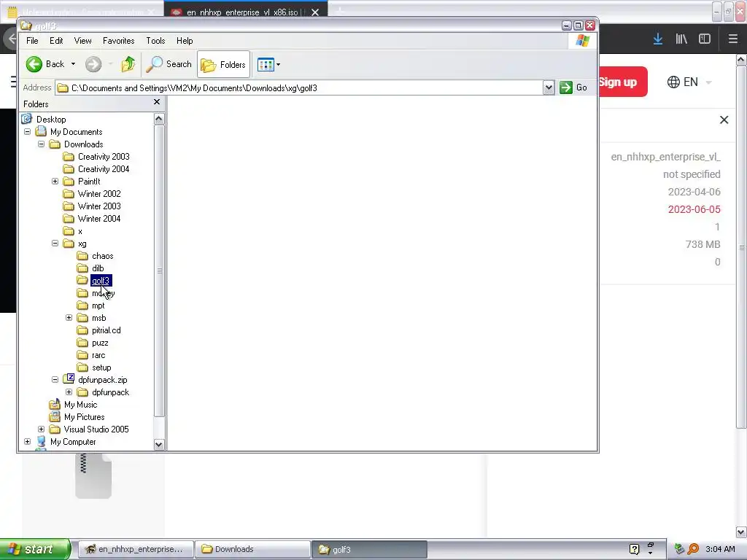Open the Views dropdown button
The width and height of the screenshot is (747, 560).
[x=268, y=64]
